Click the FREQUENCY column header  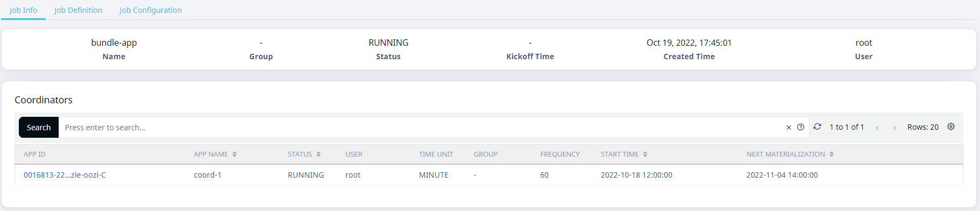[560, 154]
